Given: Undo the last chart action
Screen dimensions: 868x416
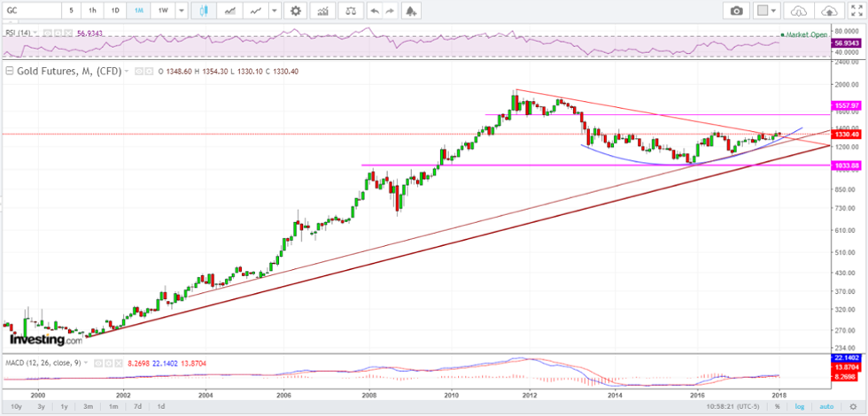Looking at the screenshot, I should 376,11.
